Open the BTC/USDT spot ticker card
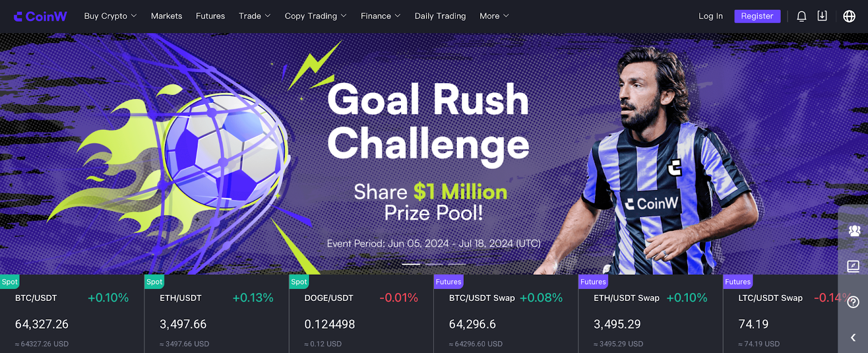Screen dimensions: 868x353 point(72,314)
